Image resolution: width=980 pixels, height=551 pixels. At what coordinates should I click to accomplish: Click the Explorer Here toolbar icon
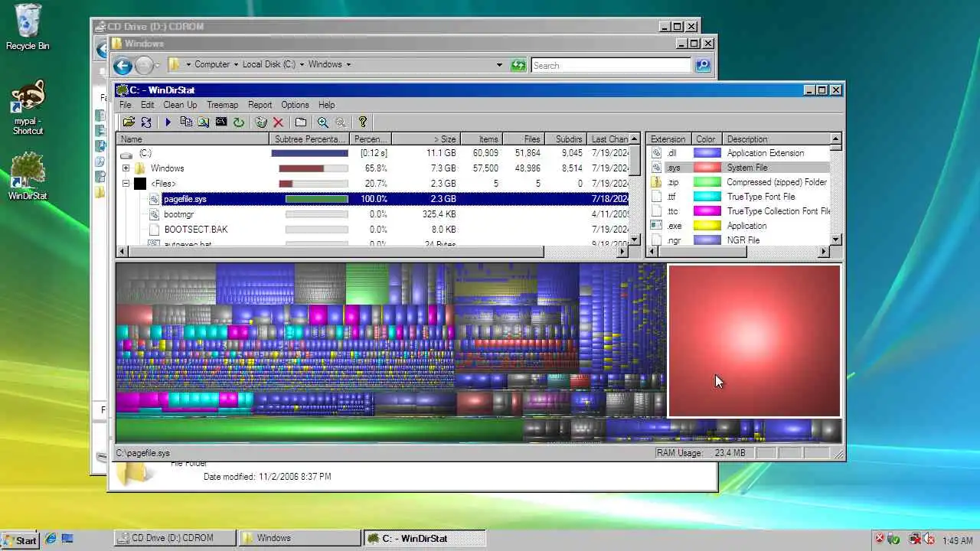pyautogui.click(x=204, y=122)
